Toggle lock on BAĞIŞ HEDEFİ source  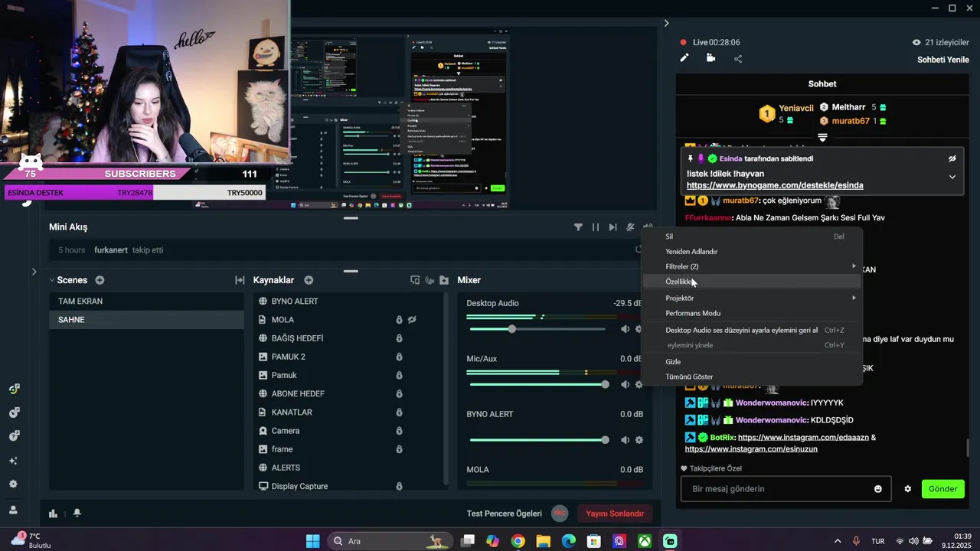(399, 338)
